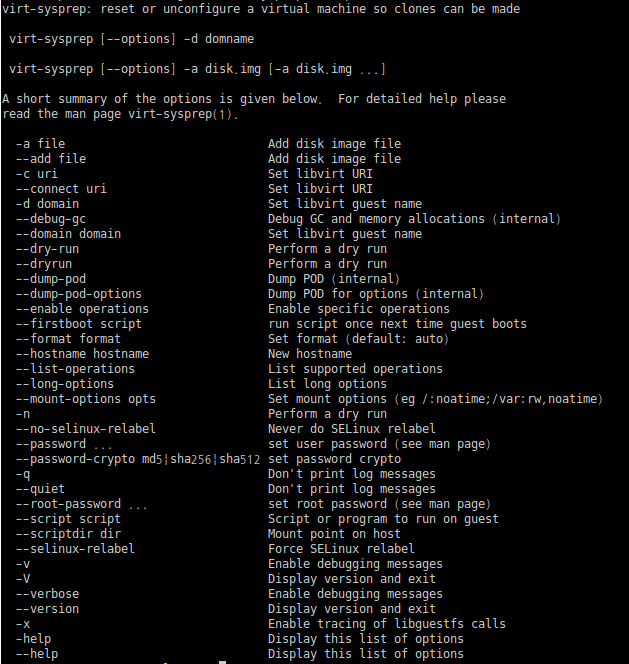This screenshot has width=629, height=664.
Task: Click '--password-crypto md5|sha256|sha512' option
Action: pos(138,459)
